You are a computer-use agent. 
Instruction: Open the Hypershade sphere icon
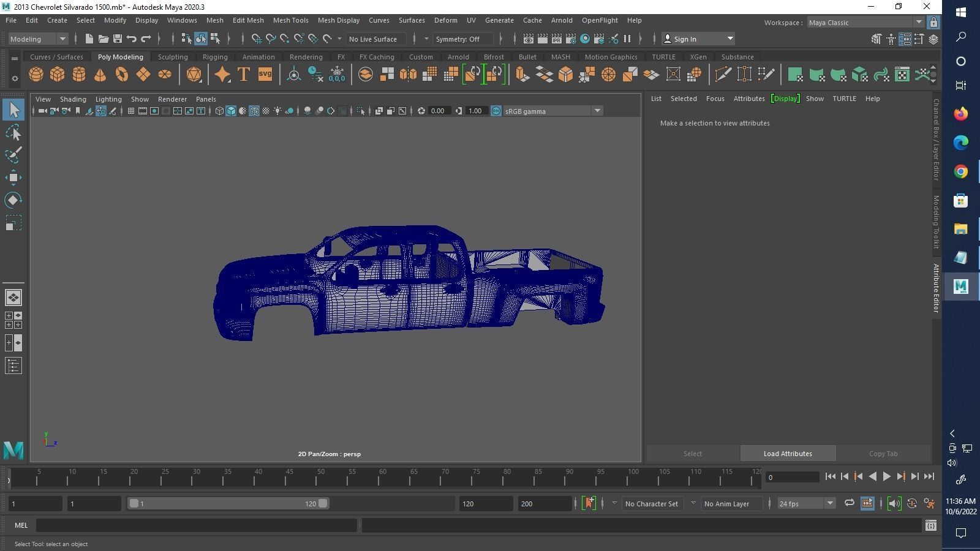[585, 39]
